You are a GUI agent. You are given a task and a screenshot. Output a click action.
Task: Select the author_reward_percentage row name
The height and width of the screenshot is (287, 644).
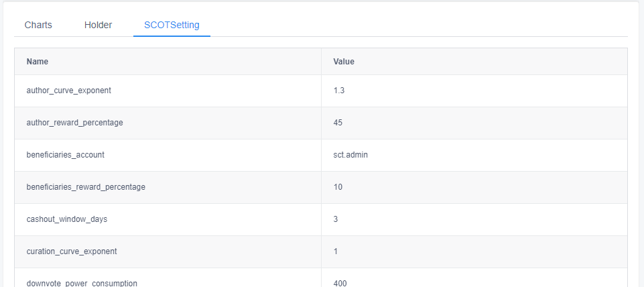(75, 123)
